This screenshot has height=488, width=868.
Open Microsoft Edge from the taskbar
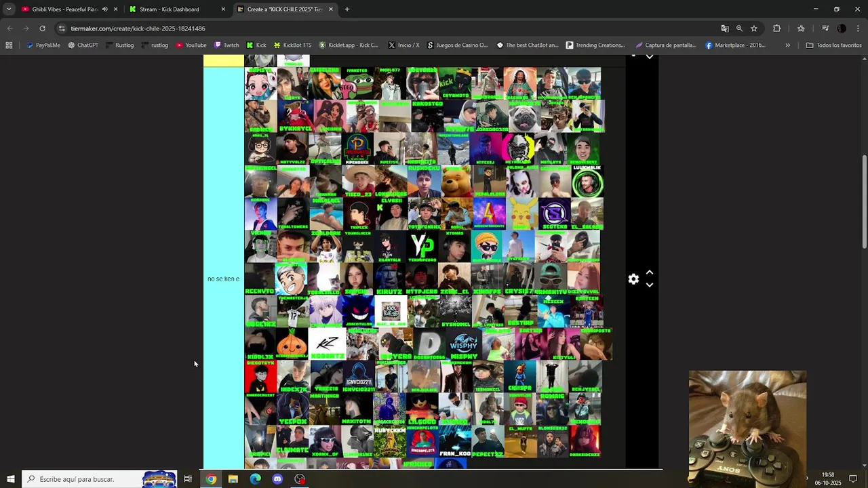[255, 479]
